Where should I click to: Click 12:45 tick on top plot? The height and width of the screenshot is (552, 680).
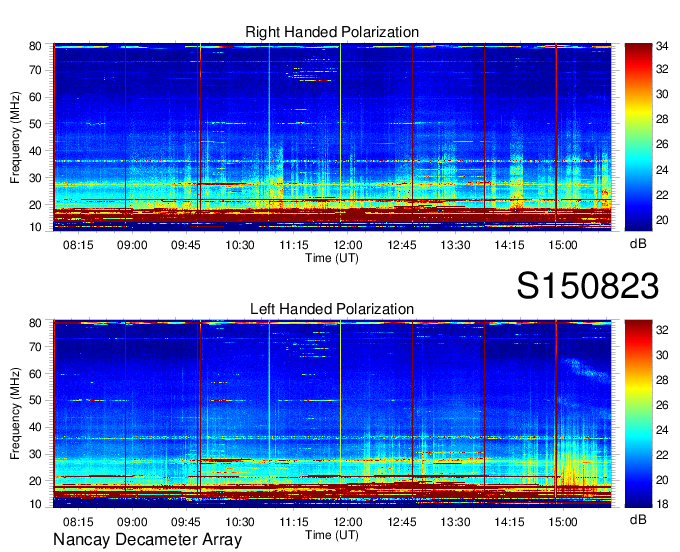click(x=402, y=245)
